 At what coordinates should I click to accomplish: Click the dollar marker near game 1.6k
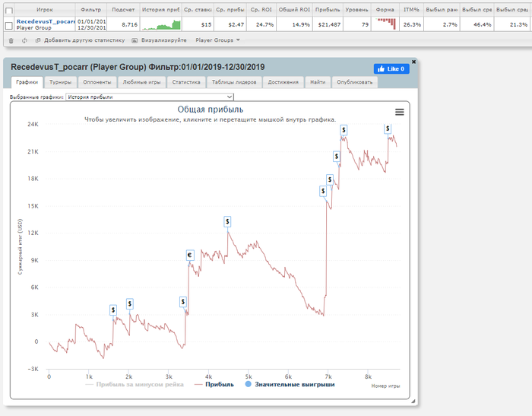click(x=113, y=310)
